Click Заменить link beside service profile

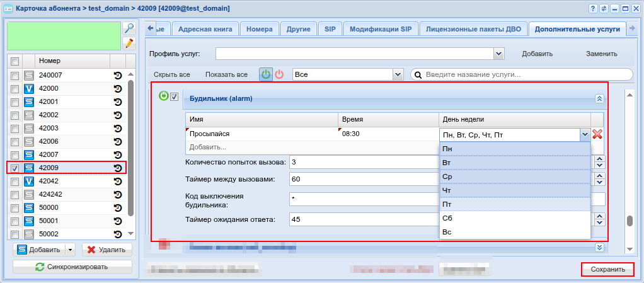click(601, 54)
